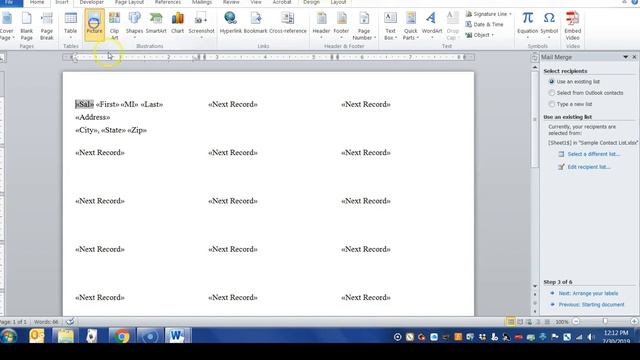Open the Screenshot tool

pyautogui.click(x=201, y=25)
